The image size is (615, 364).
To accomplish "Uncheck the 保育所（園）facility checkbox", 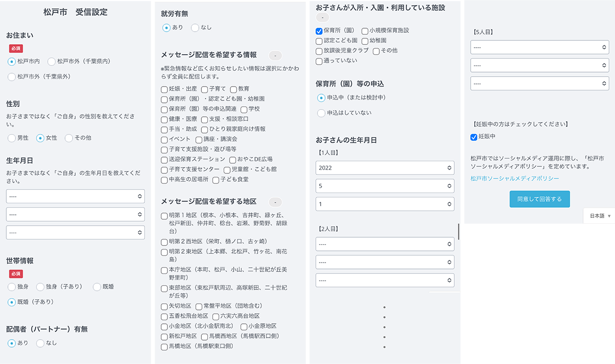I will [x=318, y=31].
